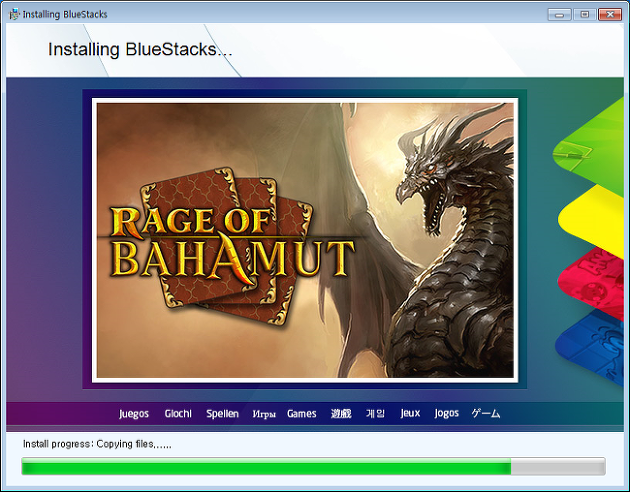This screenshot has height=492, width=630.
Task: Maximize the Installing BlueStacks window
Action: 585,15
